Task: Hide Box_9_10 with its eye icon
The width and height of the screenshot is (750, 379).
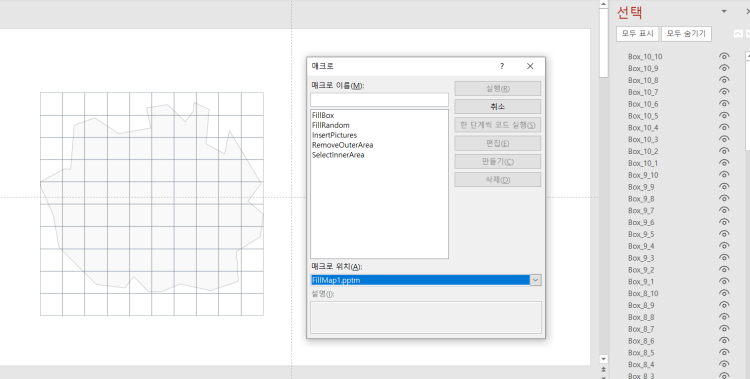Action: (x=724, y=175)
